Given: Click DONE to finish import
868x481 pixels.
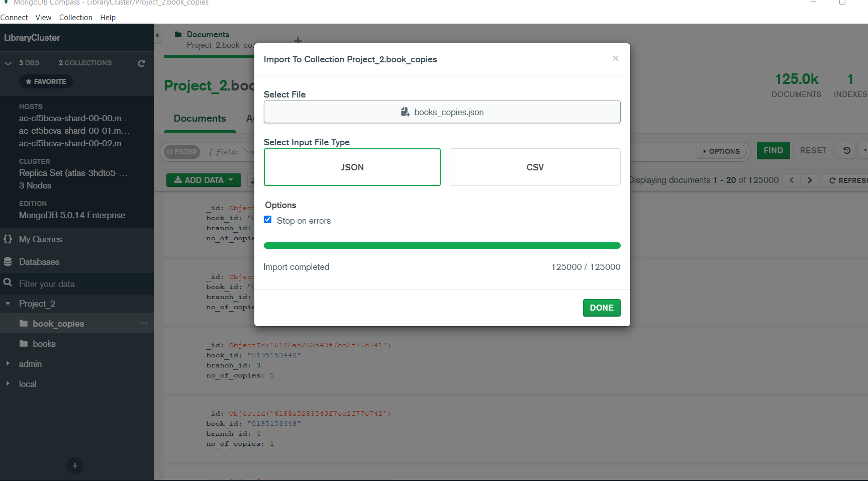Looking at the screenshot, I should [601, 308].
